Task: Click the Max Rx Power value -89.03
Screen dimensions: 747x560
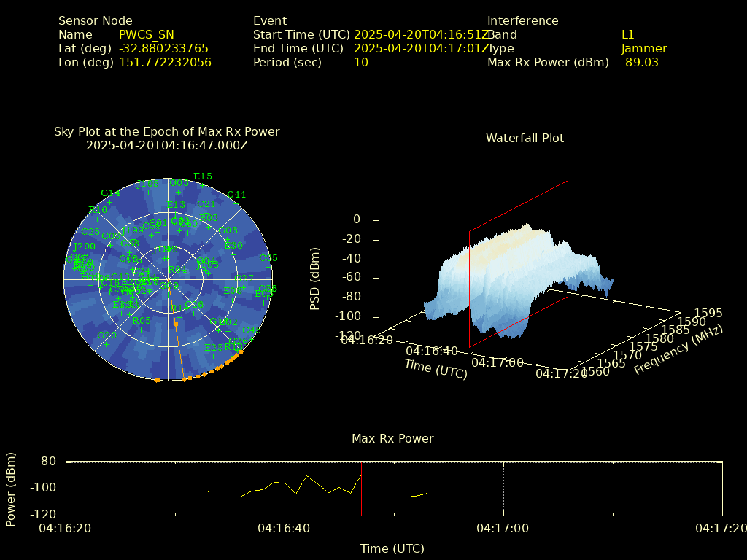Action: click(x=640, y=63)
